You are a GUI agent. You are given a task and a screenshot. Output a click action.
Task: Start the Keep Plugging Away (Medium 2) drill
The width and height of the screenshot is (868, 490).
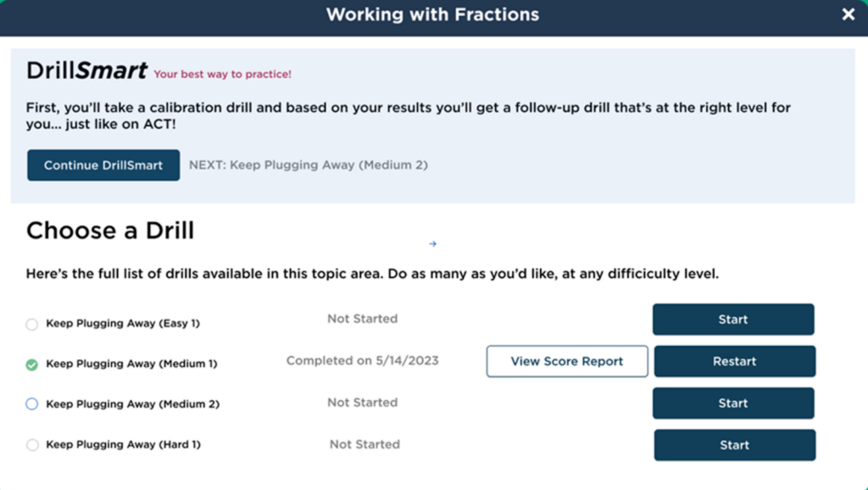(732, 403)
